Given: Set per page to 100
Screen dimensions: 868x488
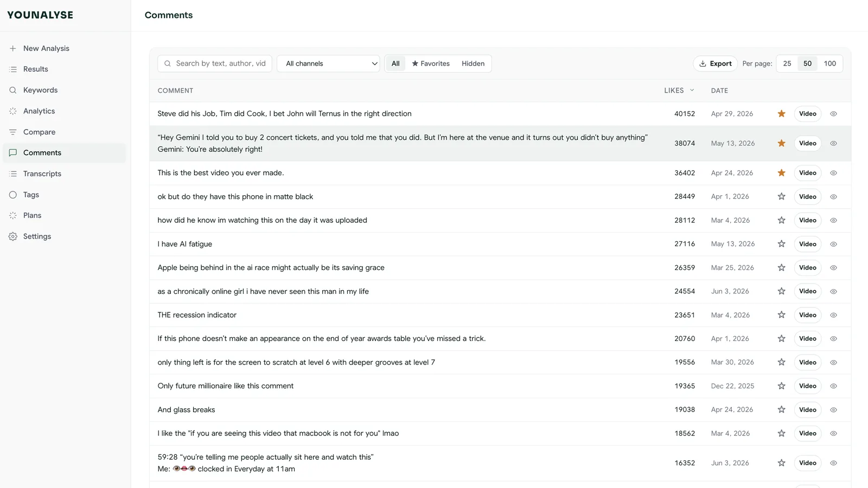Looking at the screenshot, I should [x=829, y=63].
